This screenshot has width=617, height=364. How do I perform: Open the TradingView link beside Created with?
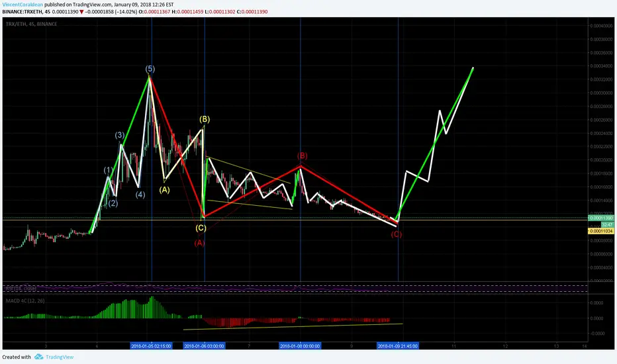(x=60, y=357)
